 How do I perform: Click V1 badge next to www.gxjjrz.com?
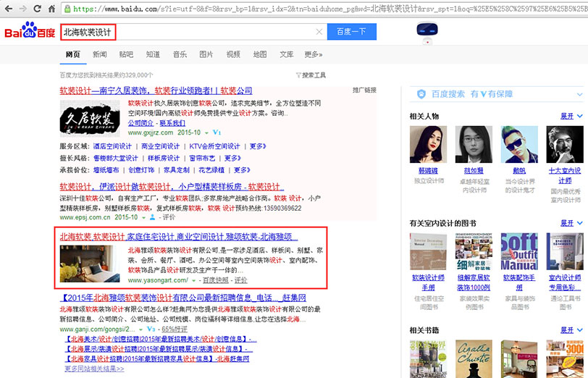point(217,133)
